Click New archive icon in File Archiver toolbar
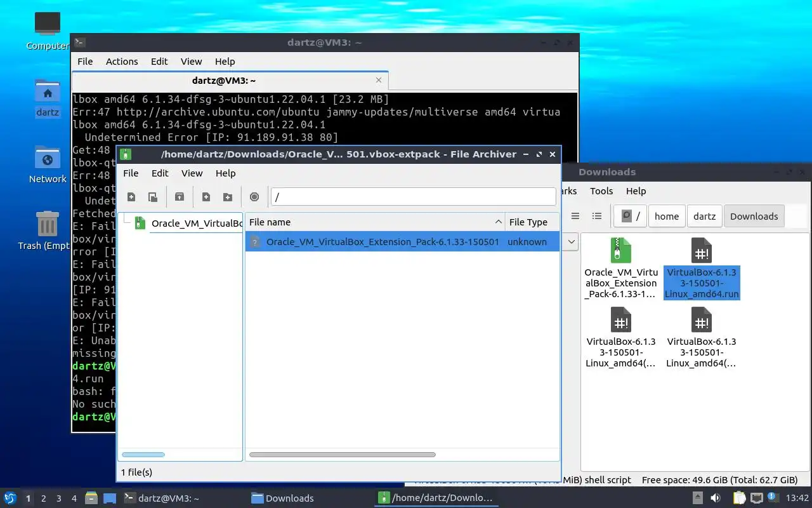This screenshot has height=508, width=812. (131, 197)
